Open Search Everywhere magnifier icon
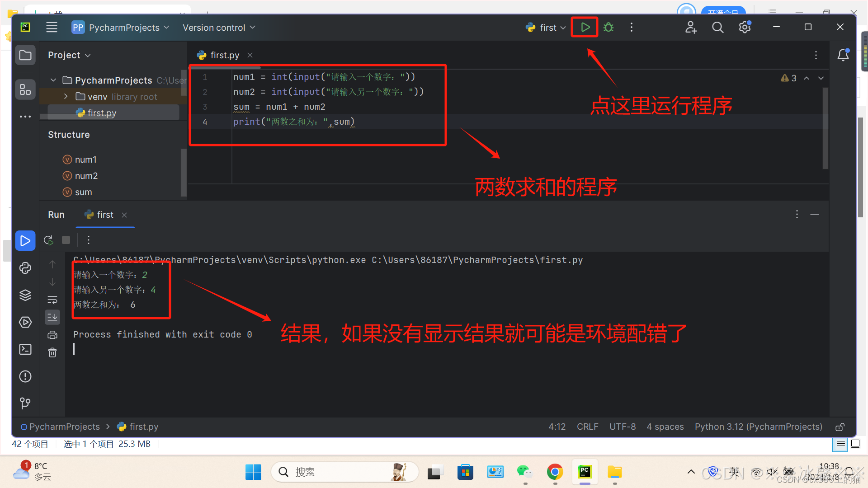Image resolution: width=868 pixels, height=488 pixels. pos(717,28)
